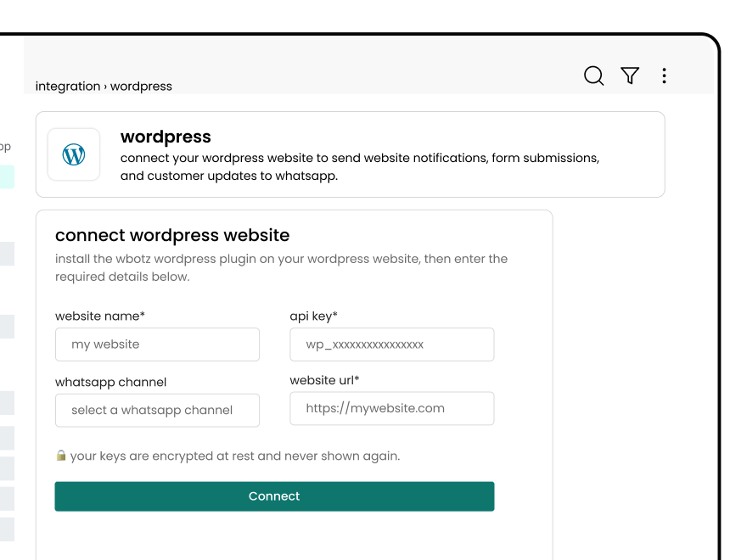Click the install wbotz plugin instructions text
747x560 pixels.
[x=282, y=267]
